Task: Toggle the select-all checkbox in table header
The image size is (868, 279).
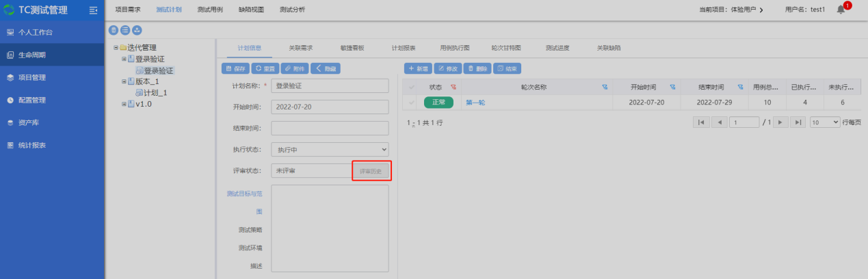Action: [x=412, y=88]
